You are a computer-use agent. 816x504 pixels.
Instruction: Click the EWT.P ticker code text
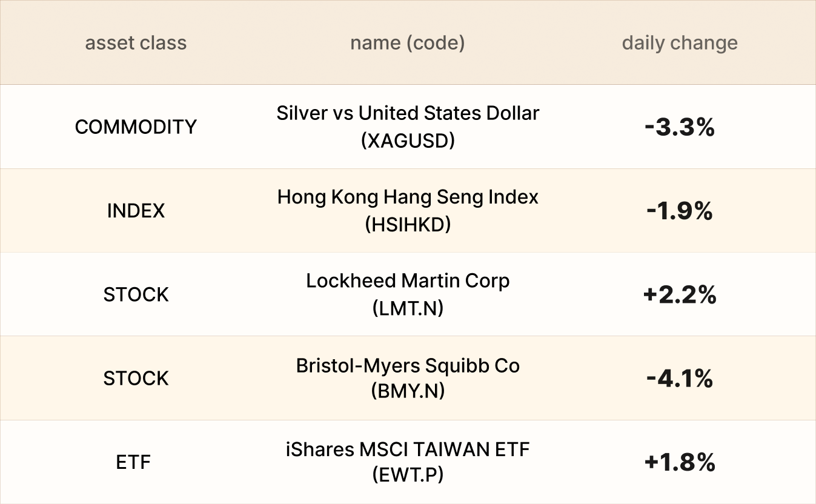point(408,475)
